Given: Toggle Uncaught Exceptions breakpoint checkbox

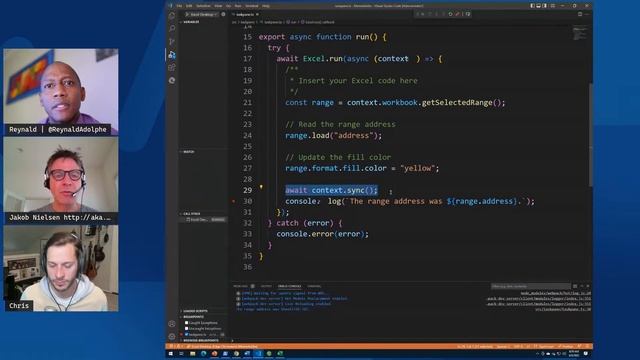Looking at the screenshot, I should [187, 329].
